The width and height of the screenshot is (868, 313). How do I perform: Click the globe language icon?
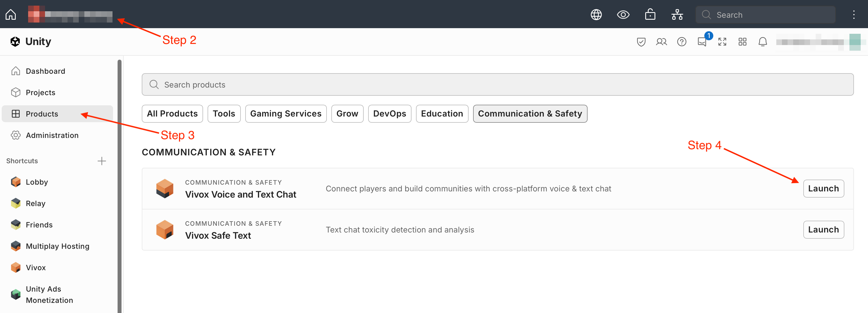click(x=596, y=15)
